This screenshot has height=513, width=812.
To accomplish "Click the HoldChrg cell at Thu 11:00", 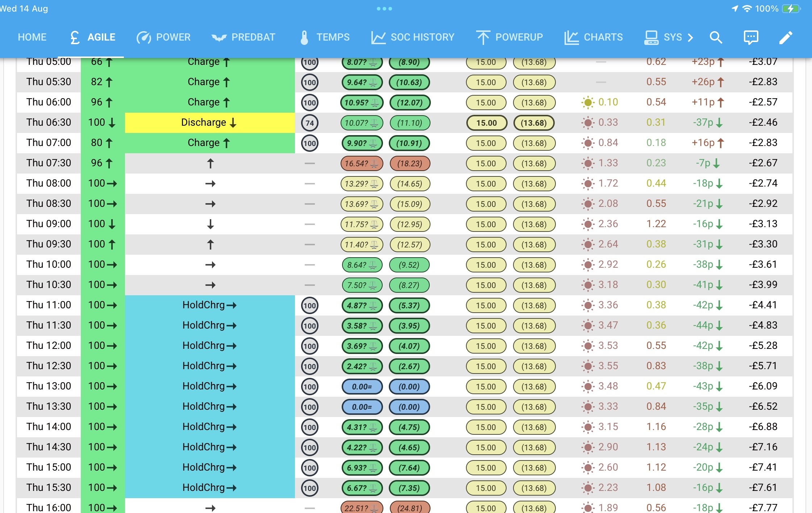I will tap(210, 305).
